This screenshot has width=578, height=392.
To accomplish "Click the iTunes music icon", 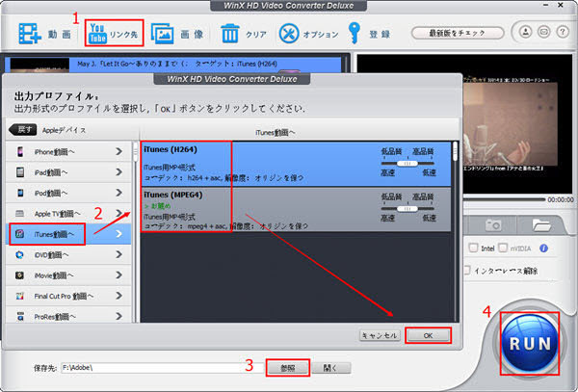I will [19, 234].
